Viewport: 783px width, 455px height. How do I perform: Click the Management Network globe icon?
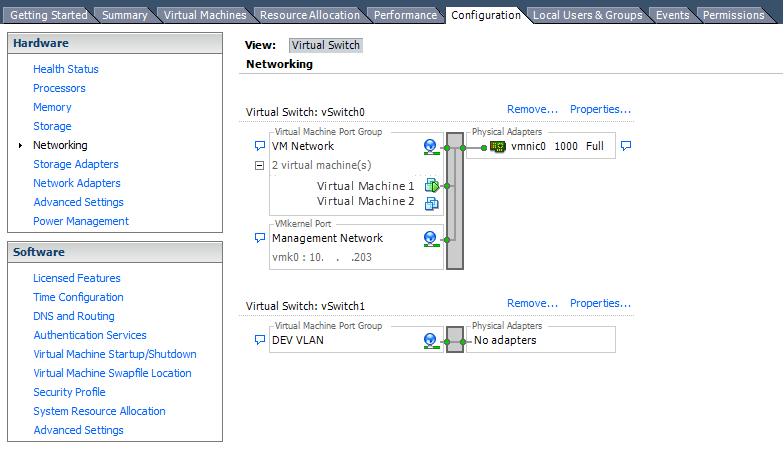(430, 239)
